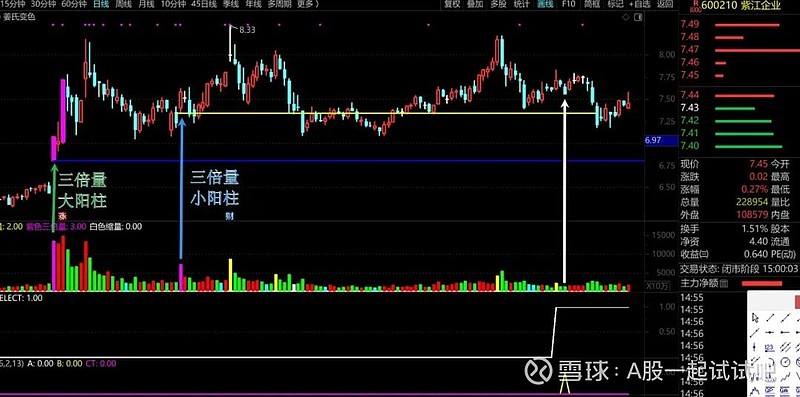Click the 白色缩量 0.00 indicator value
Viewport: 800px width, 397px height.
(x=116, y=227)
